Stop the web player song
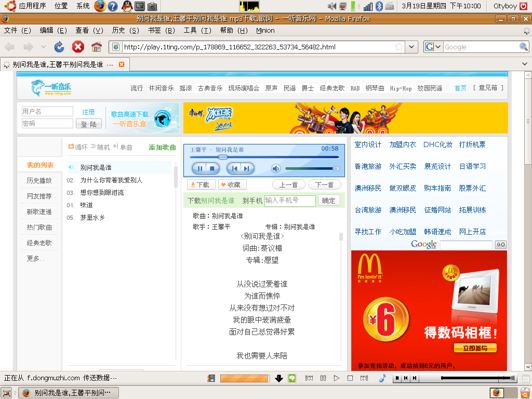 (212, 168)
